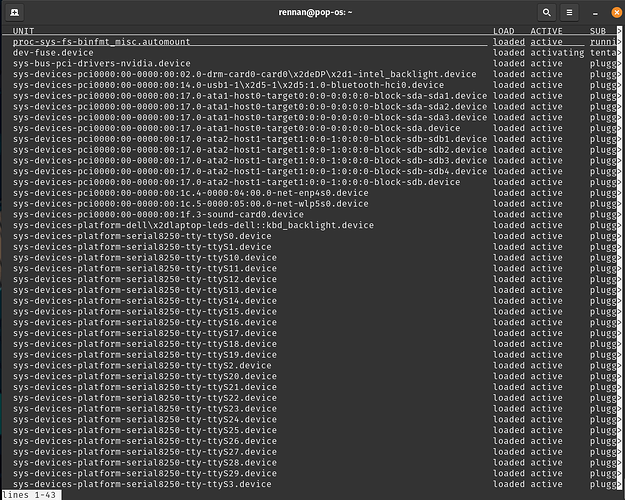Select the bluetooth-hci0.device line
Viewport: 625px width, 500px height.
tap(228, 85)
